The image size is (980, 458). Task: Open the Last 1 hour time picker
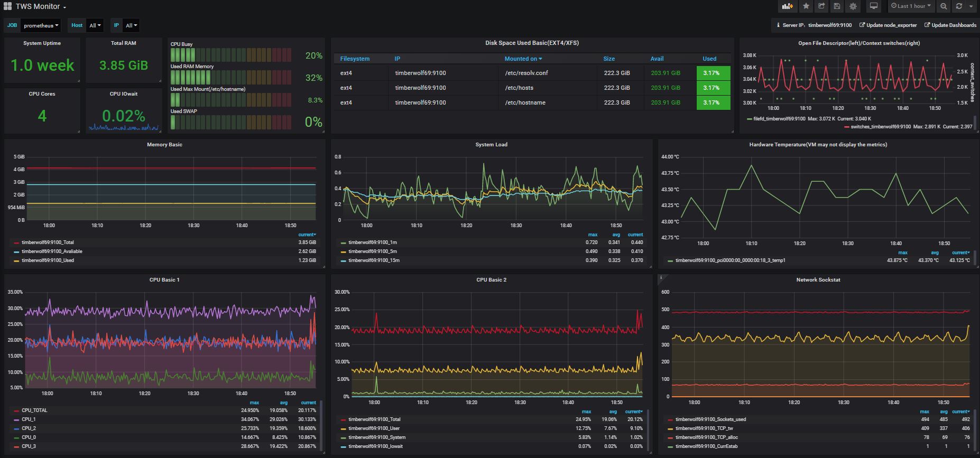(911, 6)
